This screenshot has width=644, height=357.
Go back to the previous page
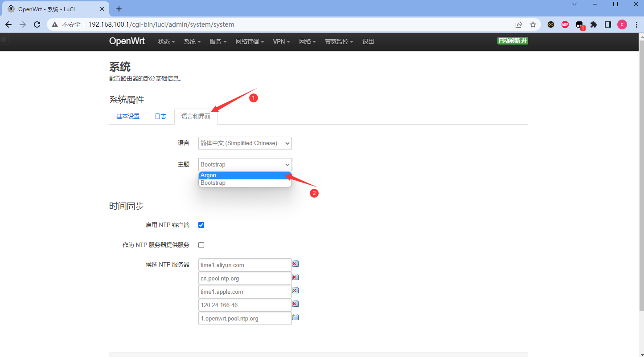[x=8, y=24]
